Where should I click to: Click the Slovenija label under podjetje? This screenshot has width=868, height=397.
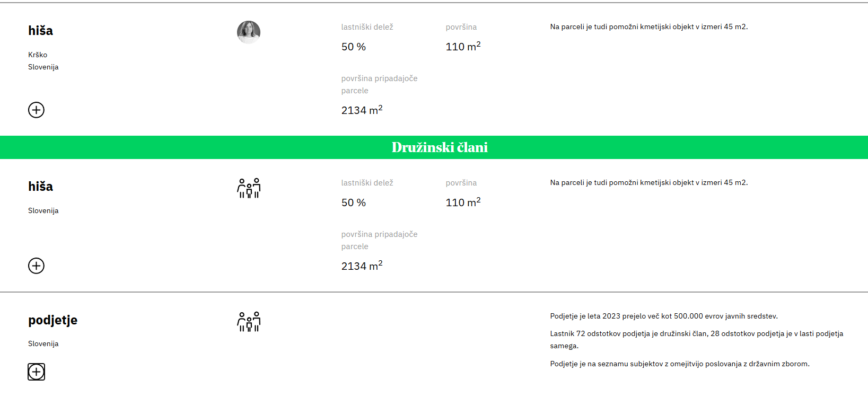click(43, 343)
